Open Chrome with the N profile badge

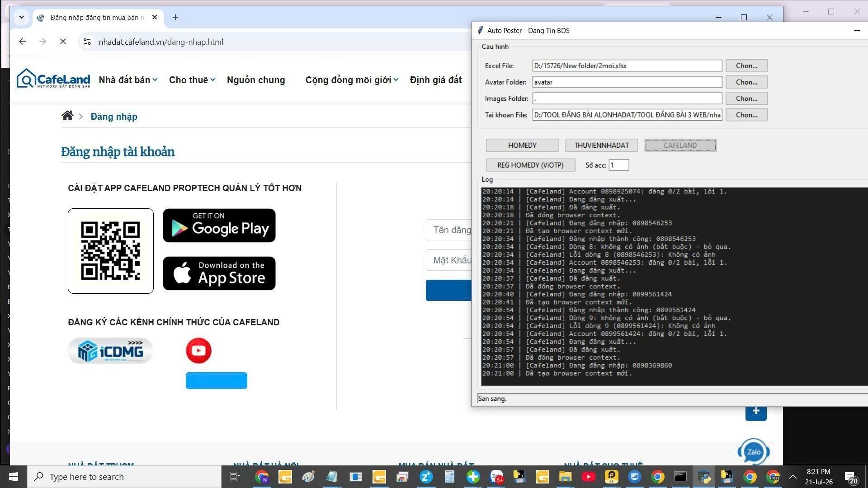coord(262,477)
